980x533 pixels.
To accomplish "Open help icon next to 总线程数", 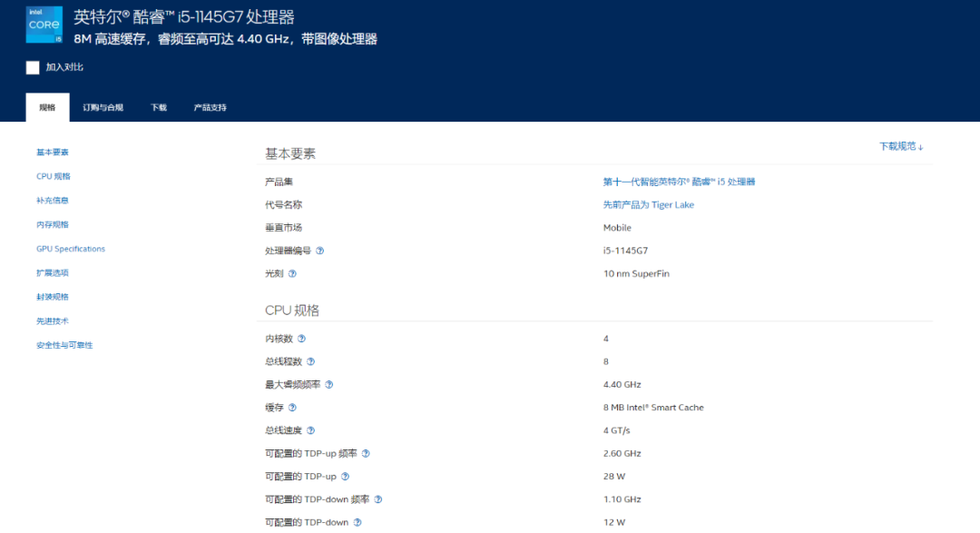I will 310,361.
